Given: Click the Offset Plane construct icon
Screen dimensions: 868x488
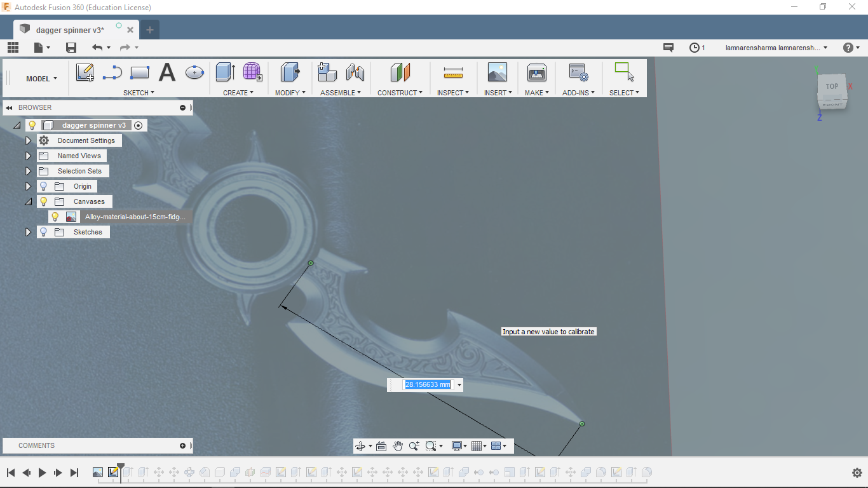Looking at the screenshot, I should pos(400,72).
